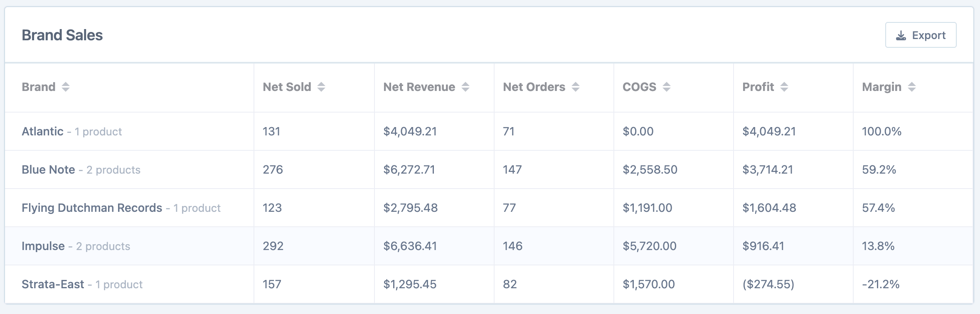Click the Profit column sort icon

point(784,87)
